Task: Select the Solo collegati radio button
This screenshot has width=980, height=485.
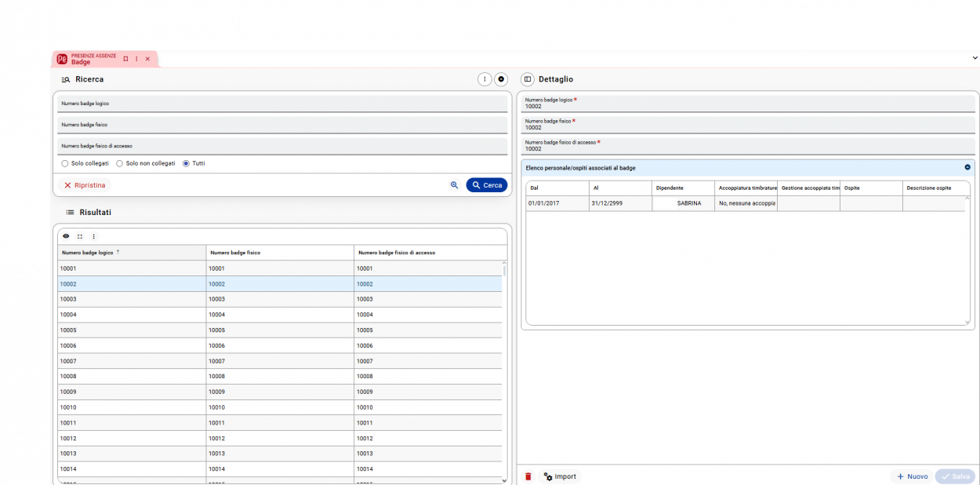Action: pos(64,163)
